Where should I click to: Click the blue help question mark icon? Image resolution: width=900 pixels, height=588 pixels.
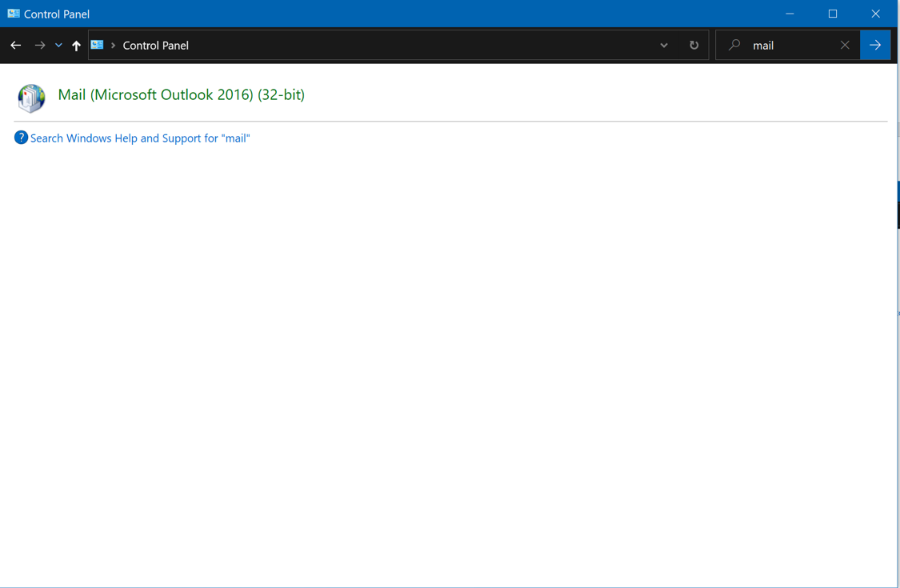[21, 138]
